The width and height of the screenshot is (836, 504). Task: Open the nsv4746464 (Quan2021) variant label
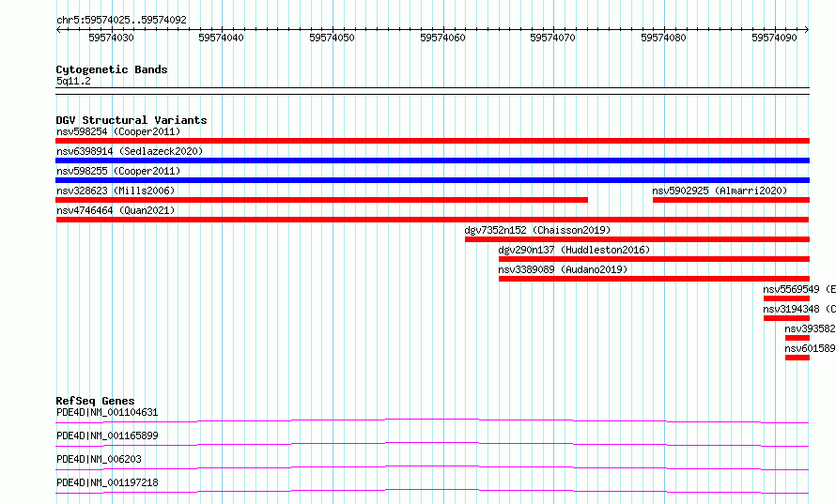point(116,210)
